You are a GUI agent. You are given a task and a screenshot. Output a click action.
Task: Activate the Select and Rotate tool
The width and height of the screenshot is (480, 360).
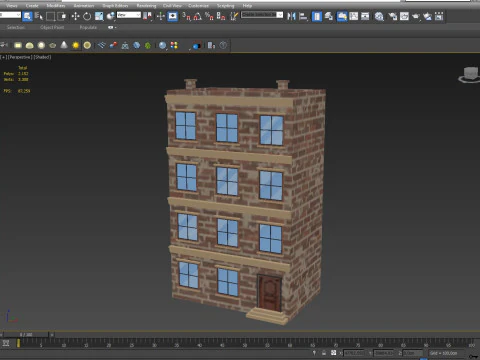point(87,16)
